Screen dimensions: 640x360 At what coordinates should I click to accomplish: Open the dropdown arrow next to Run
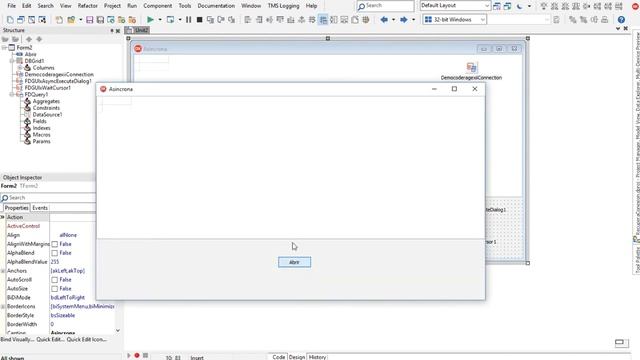(x=160, y=20)
